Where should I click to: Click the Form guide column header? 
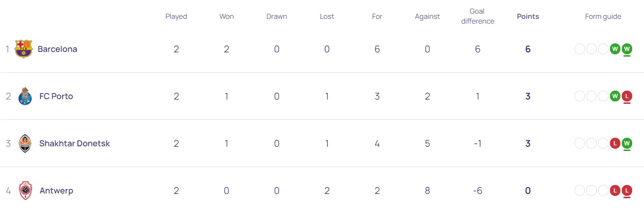(603, 17)
